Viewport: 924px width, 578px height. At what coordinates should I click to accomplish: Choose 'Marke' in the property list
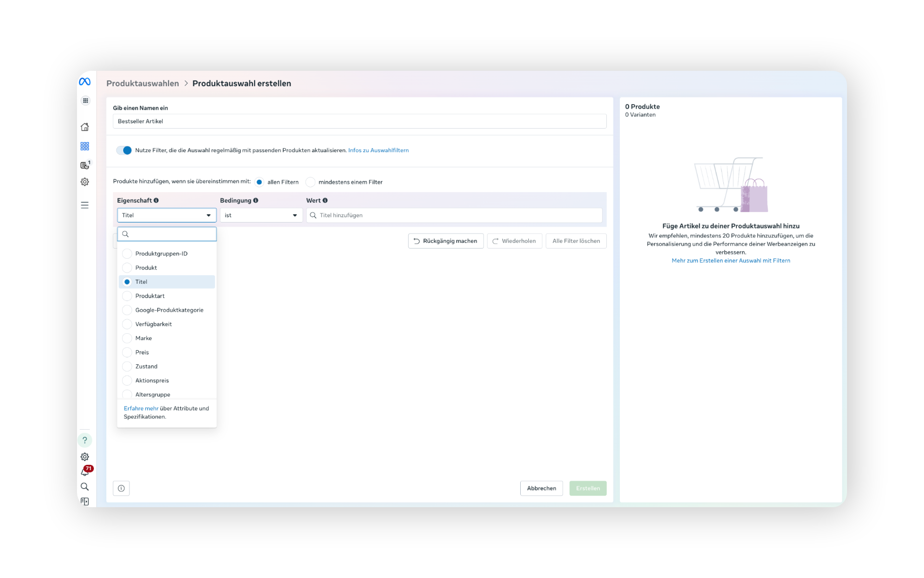coord(143,338)
